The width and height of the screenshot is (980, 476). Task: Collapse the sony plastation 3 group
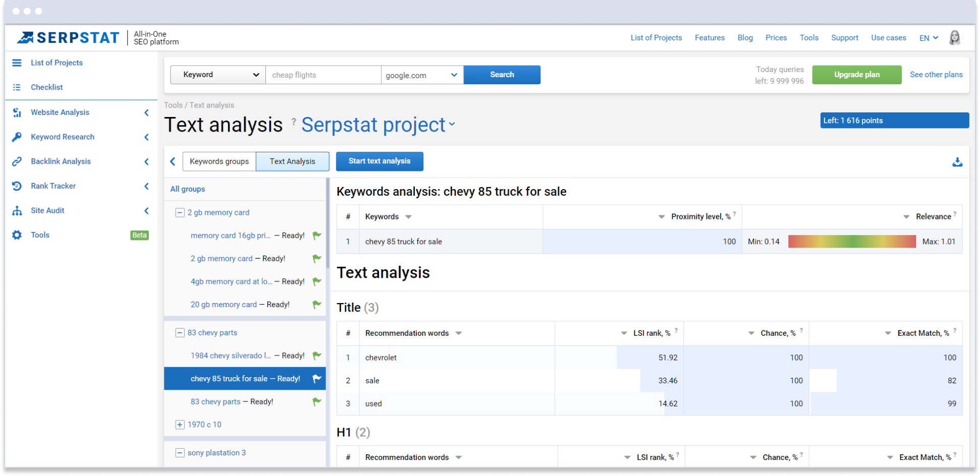point(180,453)
